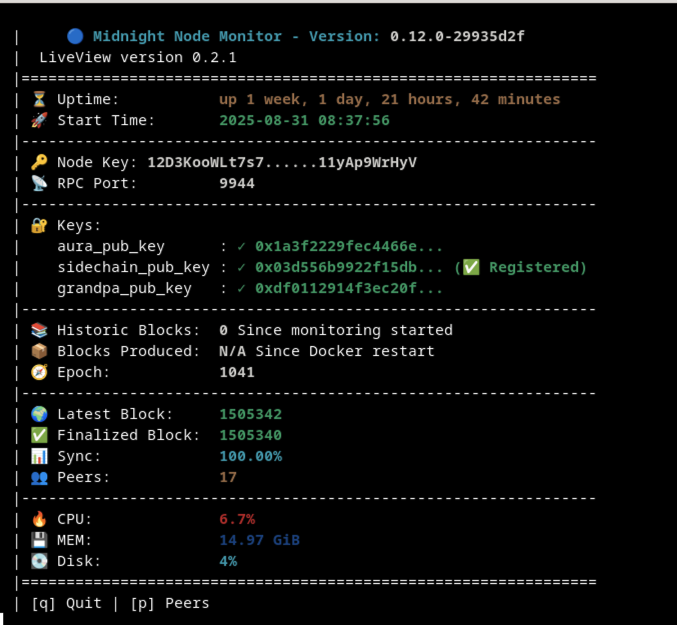677x625 pixels.
Task: Click the checkmark beside grandpa_pub_key value
Action: tap(241, 288)
